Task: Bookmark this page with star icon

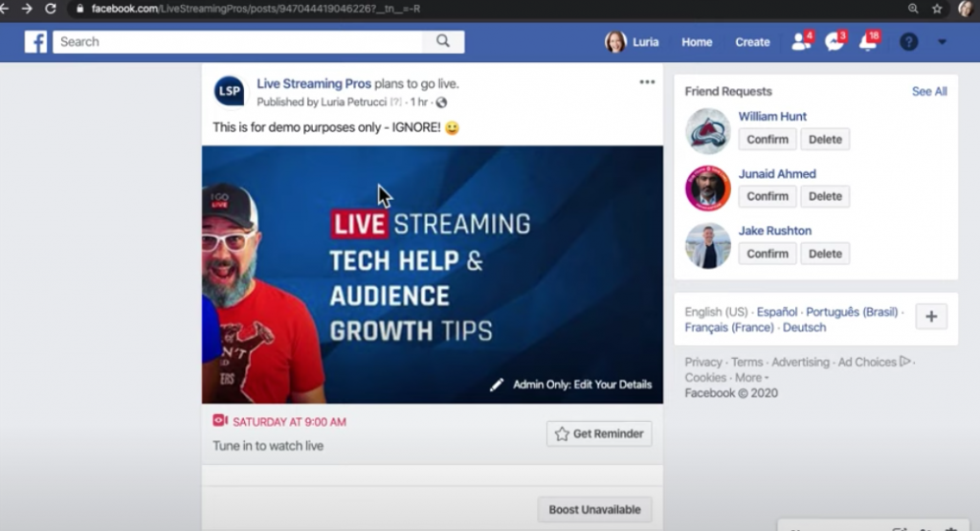Action: click(937, 9)
